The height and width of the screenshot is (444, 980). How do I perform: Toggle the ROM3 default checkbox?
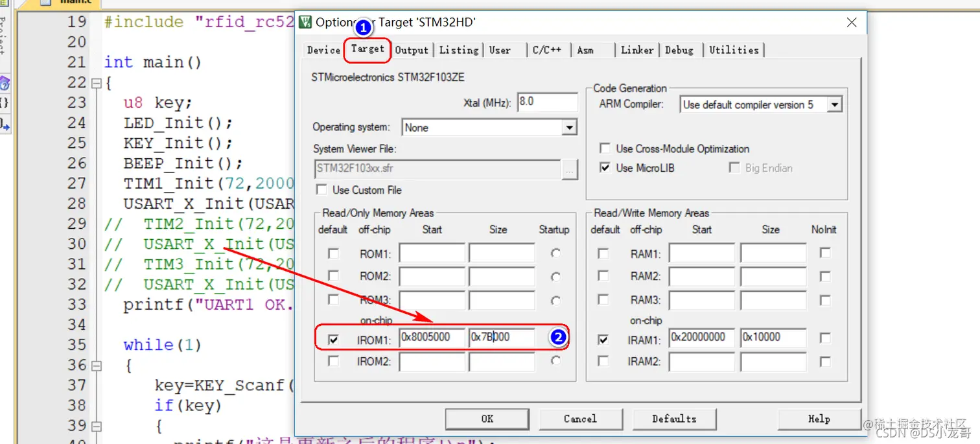point(333,299)
